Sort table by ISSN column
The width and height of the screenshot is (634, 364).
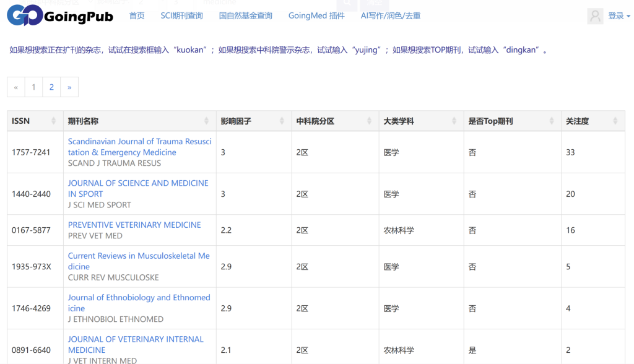pyautogui.click(x=53, y=121)
